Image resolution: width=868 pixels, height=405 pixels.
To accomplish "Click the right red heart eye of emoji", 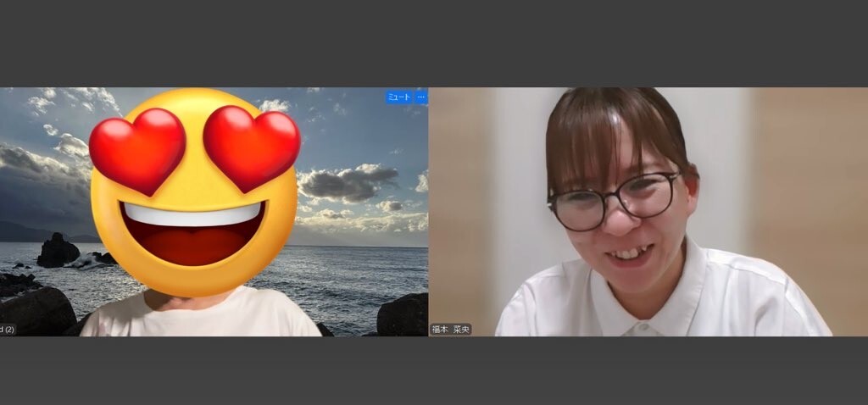I will [x=252, y=147].
